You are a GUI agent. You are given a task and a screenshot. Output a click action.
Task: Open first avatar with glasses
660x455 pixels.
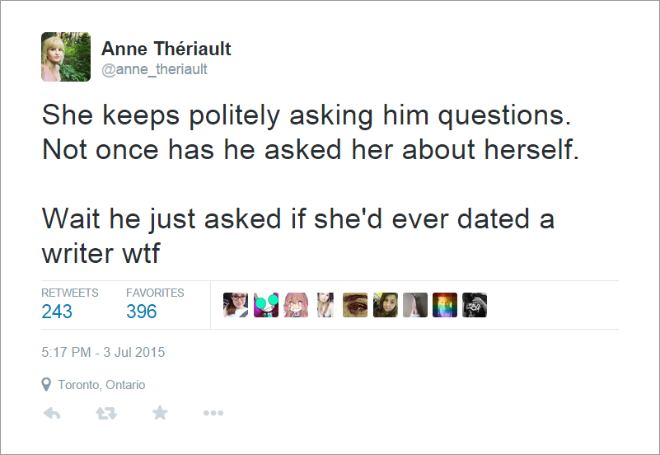(235, 305)
